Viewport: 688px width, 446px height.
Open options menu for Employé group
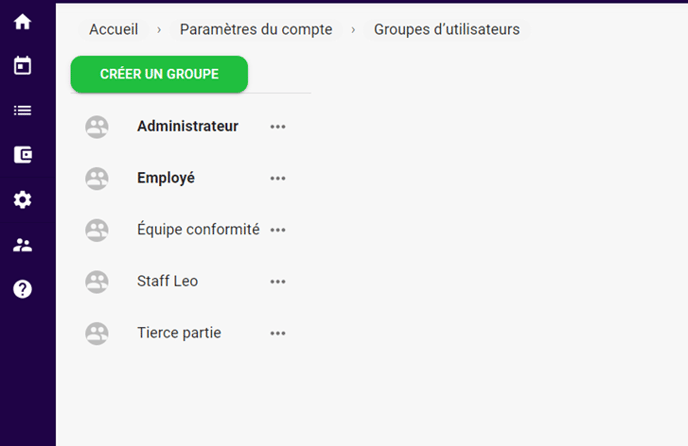(x=278, y=178)
